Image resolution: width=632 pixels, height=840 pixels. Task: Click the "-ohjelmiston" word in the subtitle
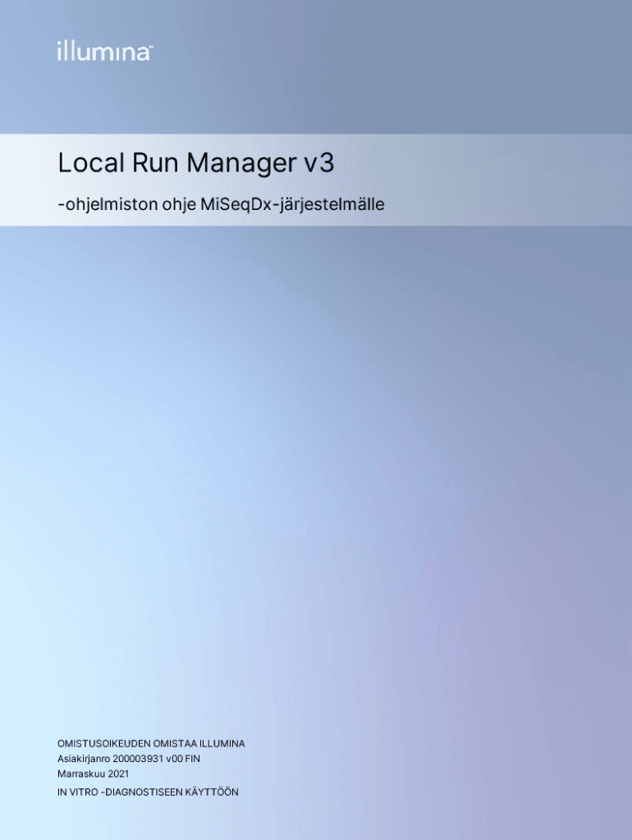point(101,203)
